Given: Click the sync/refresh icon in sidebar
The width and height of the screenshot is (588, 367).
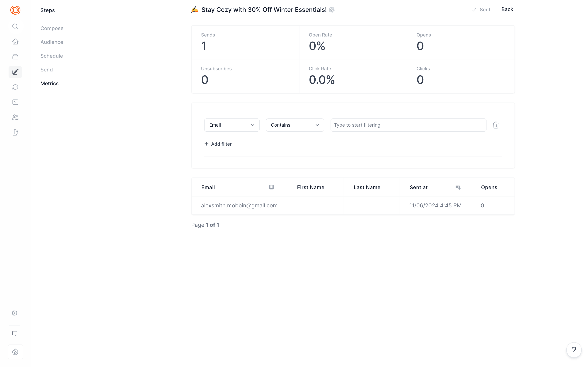Looking at the screenshot, I should [15, 87].
